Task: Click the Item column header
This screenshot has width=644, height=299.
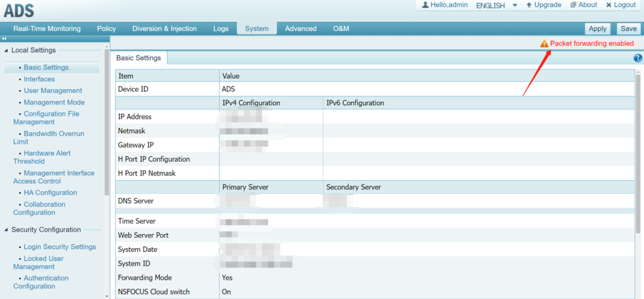Action: (126, 76)
